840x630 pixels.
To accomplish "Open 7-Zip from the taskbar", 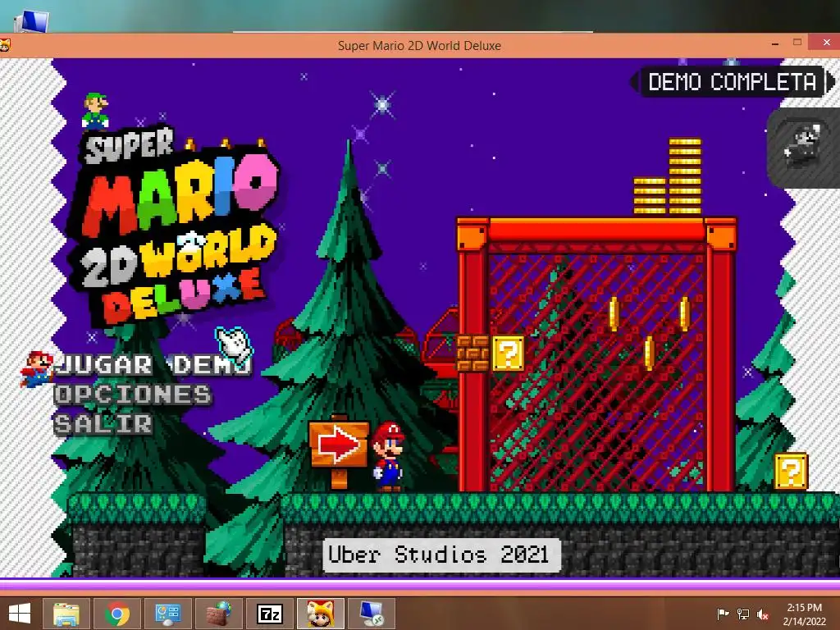I will [x=269, y=614].
